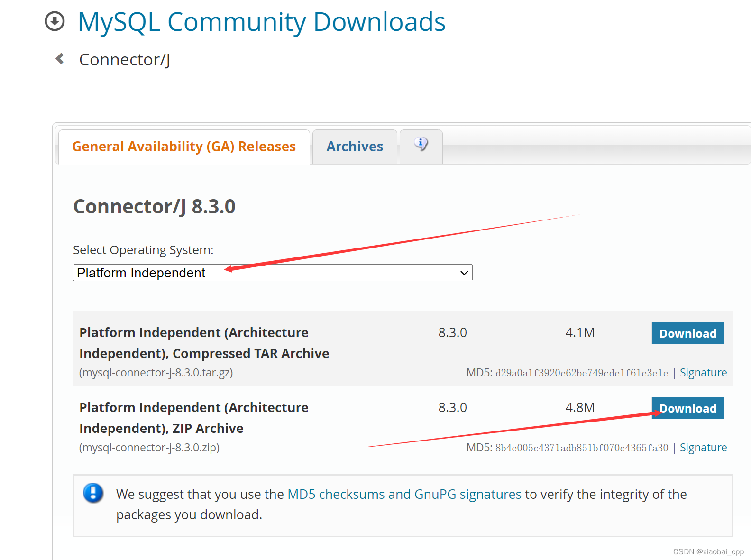Click the Select Operating System label
This screenshot has height=560, width=751.
point(143,250)
